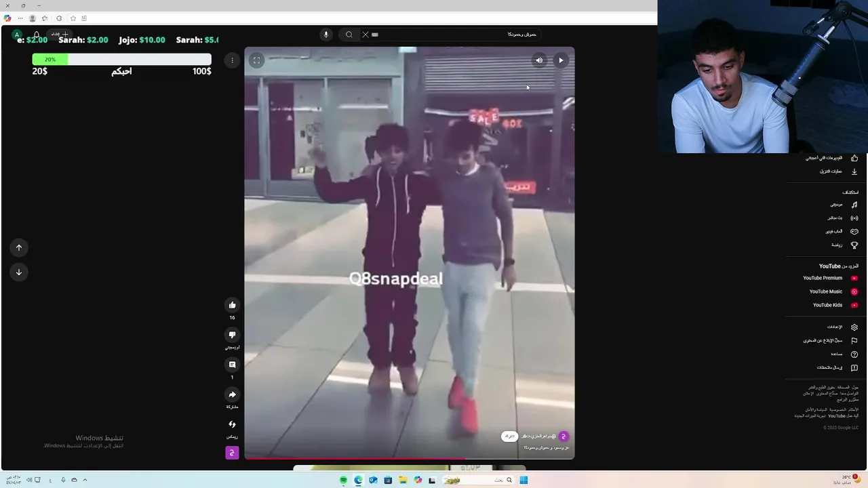Open the browser profile icon
The width and height of the screenshot is (868, 488).
pos(32,18)
